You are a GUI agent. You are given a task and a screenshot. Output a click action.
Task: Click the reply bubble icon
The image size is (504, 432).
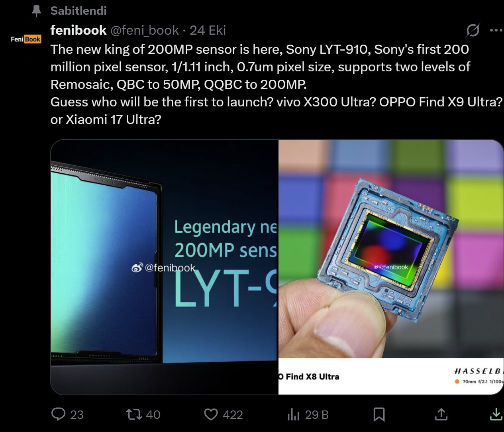(59, 414)
